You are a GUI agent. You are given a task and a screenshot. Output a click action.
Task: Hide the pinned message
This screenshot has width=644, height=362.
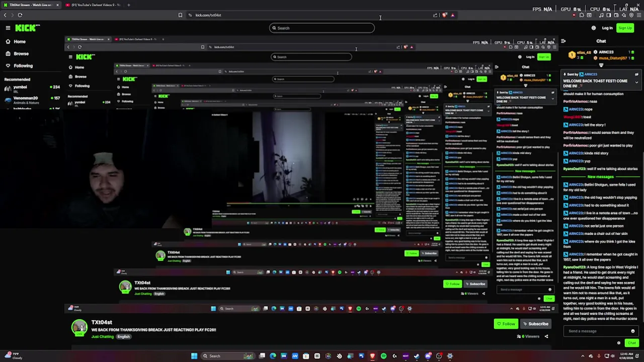coord(636,74)
